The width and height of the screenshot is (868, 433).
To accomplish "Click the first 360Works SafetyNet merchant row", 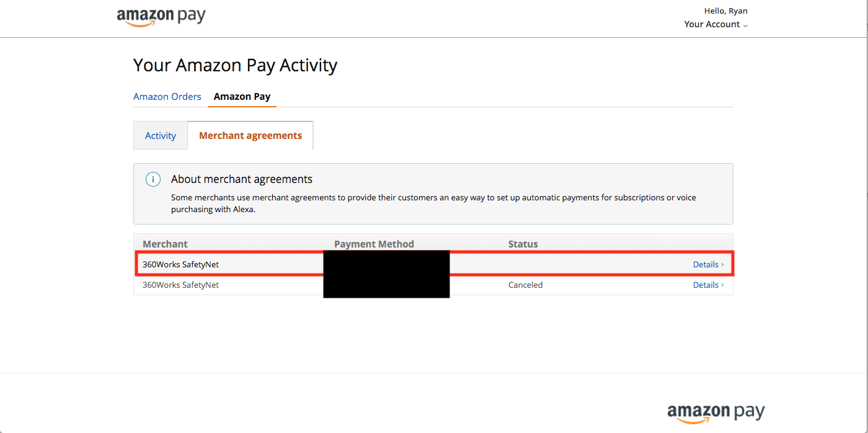I will [x=433, y=264].
